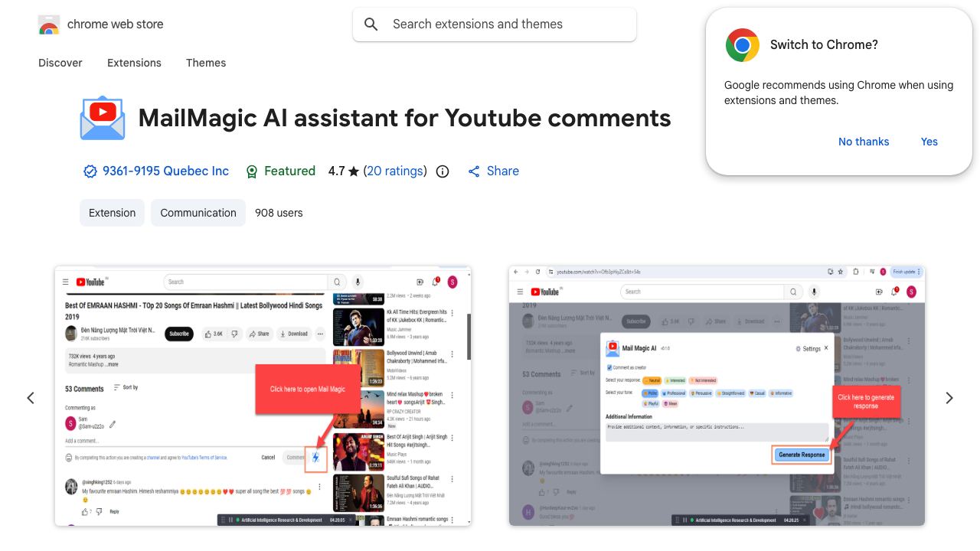Open the 20 ratings link
980x551 pixels.
(395, 171)
